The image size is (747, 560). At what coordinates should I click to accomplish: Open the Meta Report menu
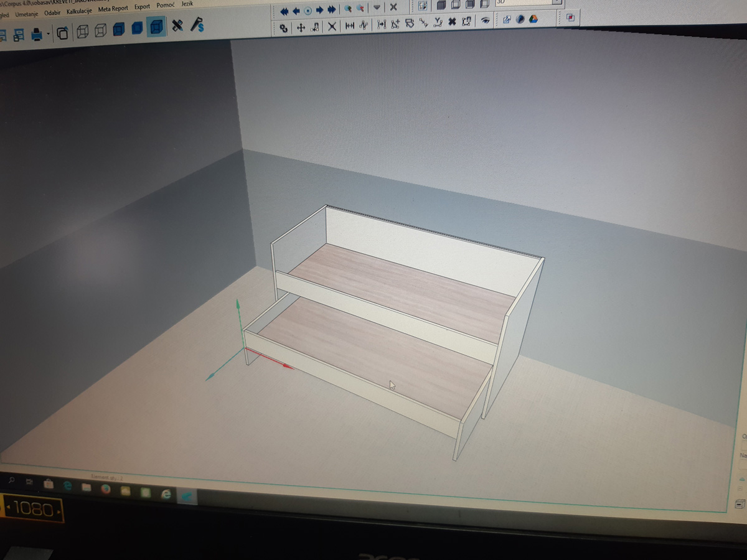pos(113,9)
